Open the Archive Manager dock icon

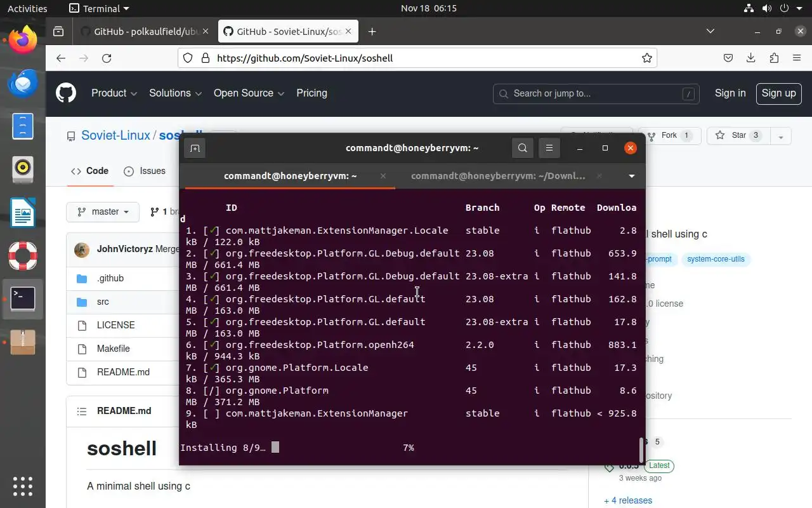click(23, 342)
